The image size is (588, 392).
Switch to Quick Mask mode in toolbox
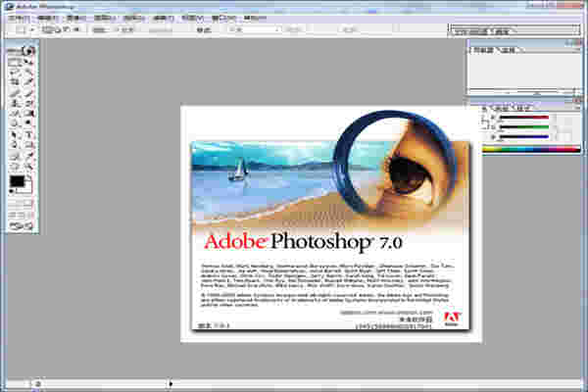pyautogui.click(x=28, y=204)
